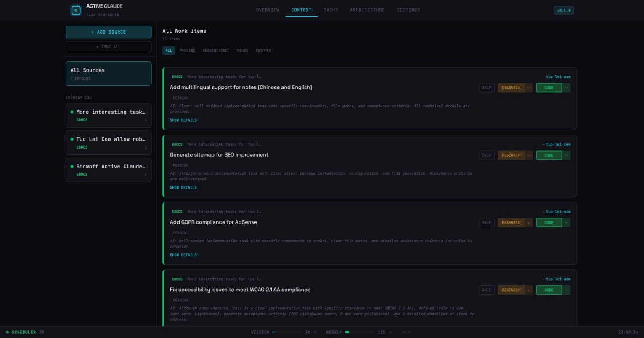Expand Research dropdown arrow for multilingual task
This screenshot has height=338, width=644.
[x=529, y=88]
